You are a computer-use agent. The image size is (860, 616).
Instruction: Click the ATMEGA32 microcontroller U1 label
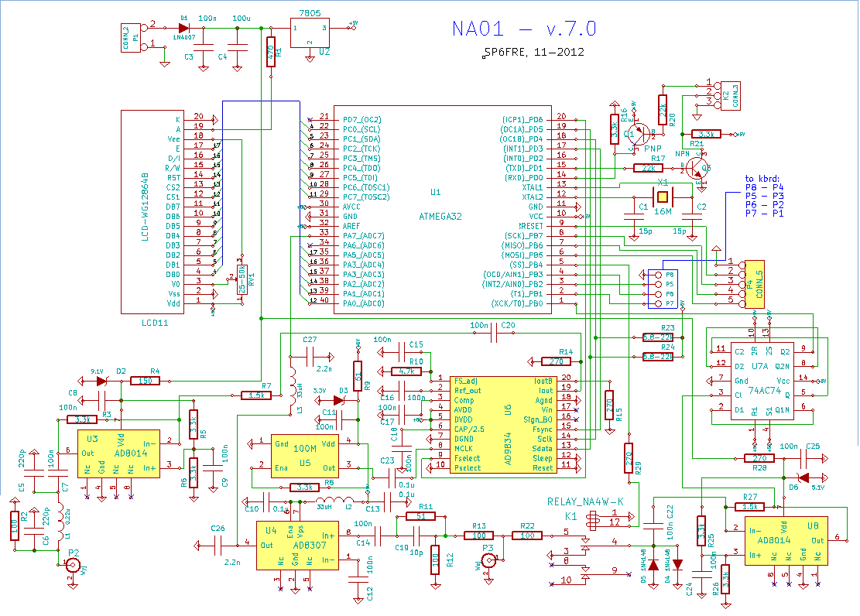point(439,217)
